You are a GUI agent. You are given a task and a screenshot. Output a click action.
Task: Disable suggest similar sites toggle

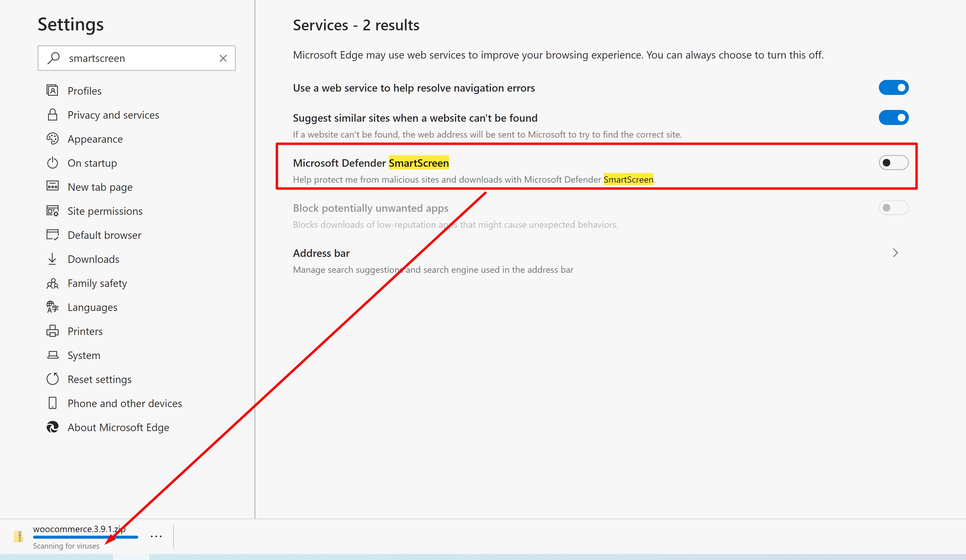[x=893, y=118]
